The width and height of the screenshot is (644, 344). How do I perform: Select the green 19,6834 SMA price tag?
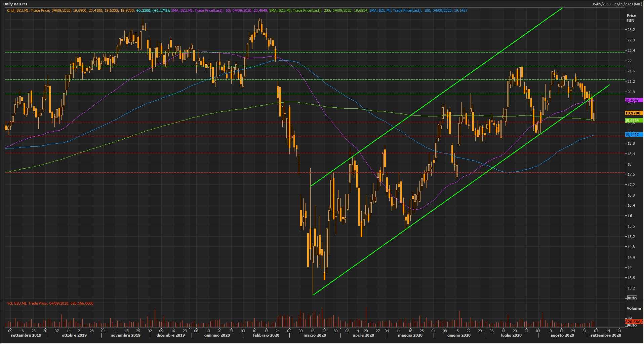633,121
